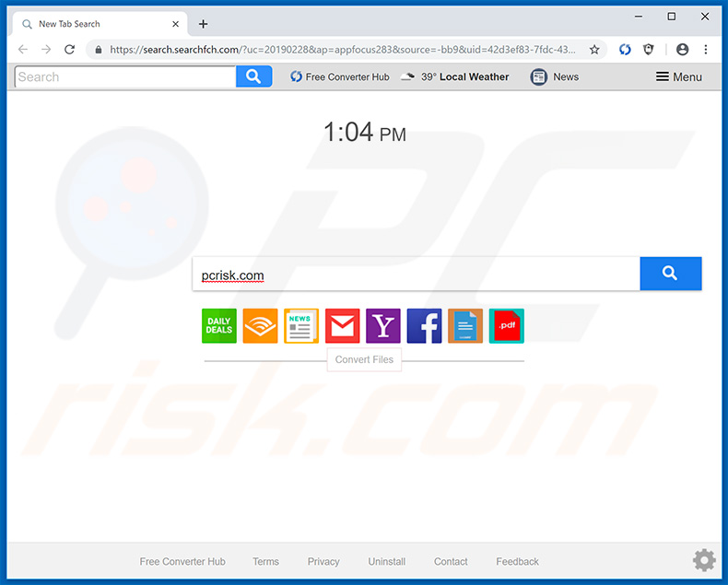The height and width of the screenshot is (585, 728).
Task: Open the Chrome profile avatar
Action: 682,49
